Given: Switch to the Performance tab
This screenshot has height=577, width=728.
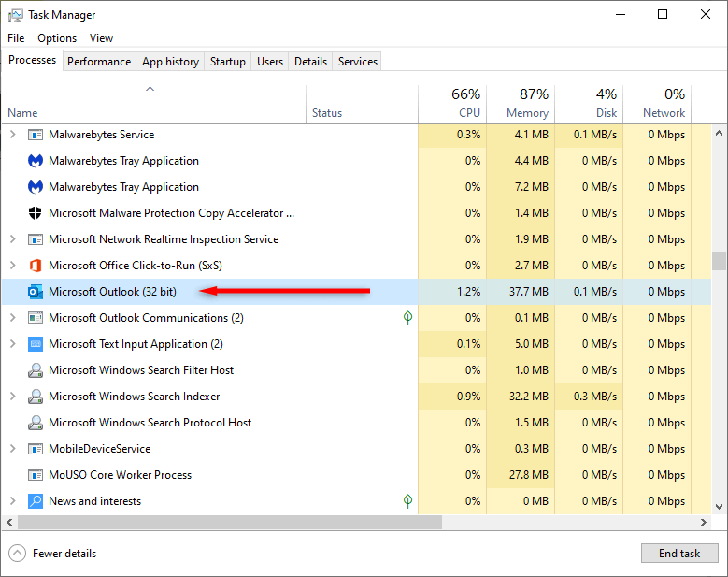Looking at the screenshot, I should [x=99, y=62].
